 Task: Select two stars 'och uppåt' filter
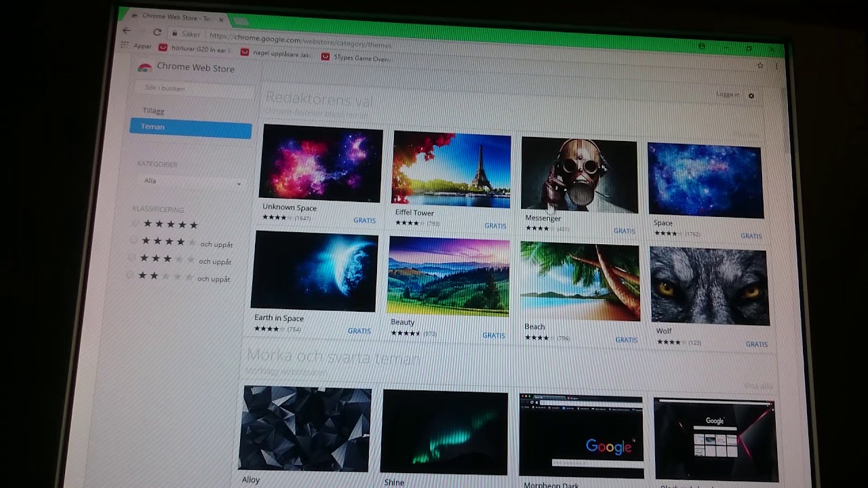(x=179, y=277)
